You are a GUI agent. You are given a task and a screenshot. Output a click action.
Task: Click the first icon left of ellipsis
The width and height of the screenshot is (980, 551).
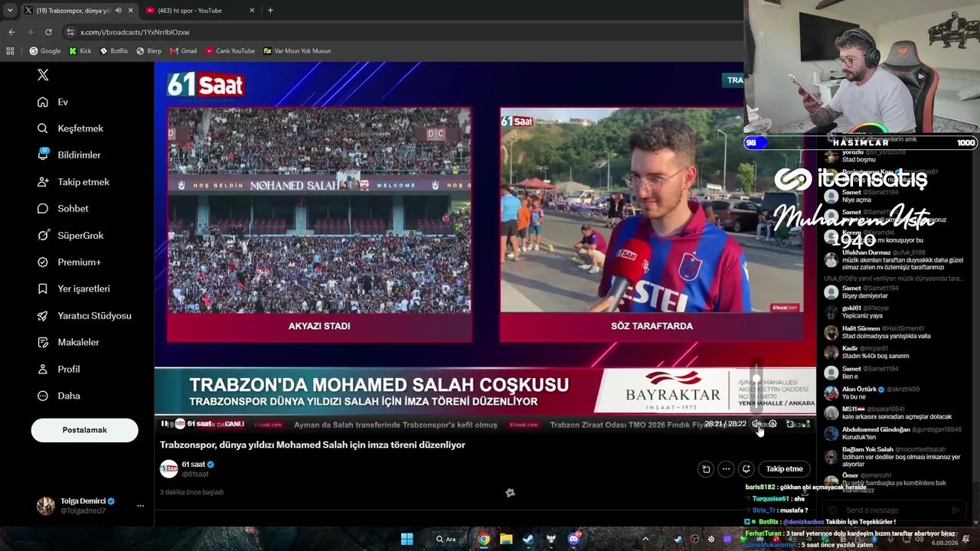point(706,469)
